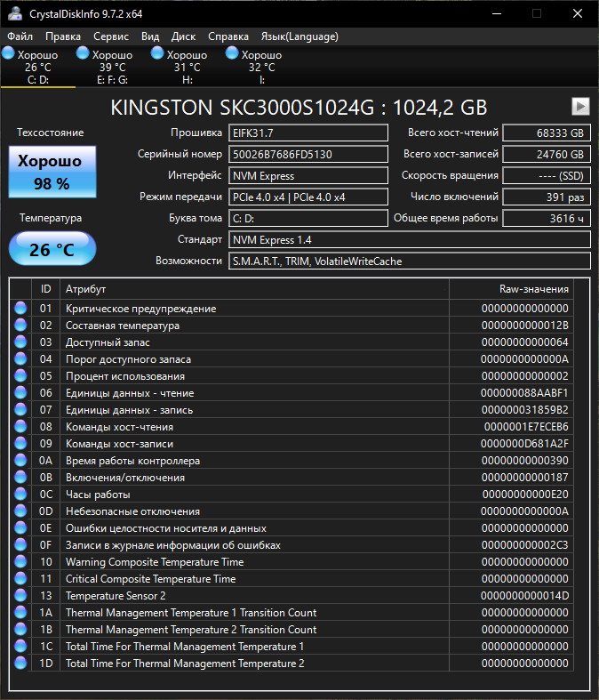This screenshot has width=599, height=700.
Task: Select the I: disk status orb
Action: 233,54
